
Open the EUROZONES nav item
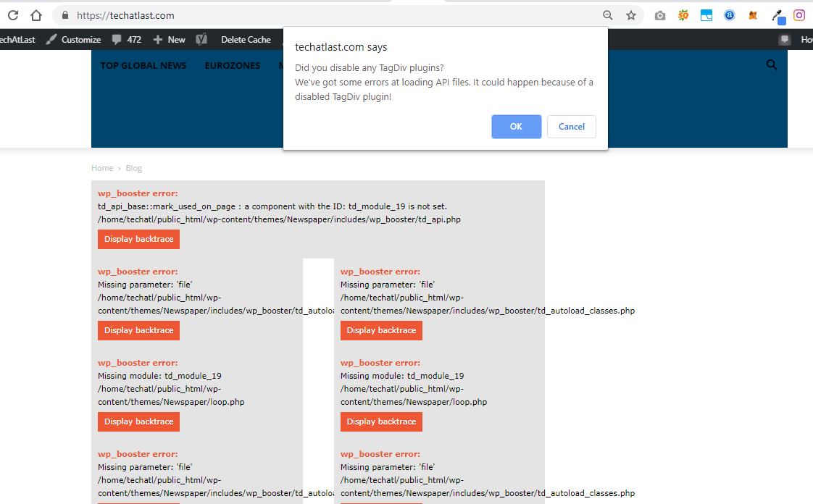click(233, 65)
